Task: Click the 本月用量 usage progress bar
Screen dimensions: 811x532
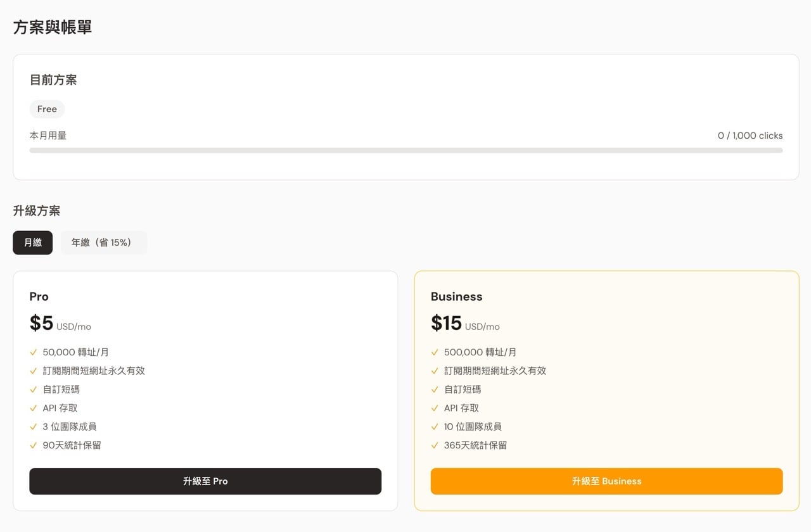Action: point(405,151)
